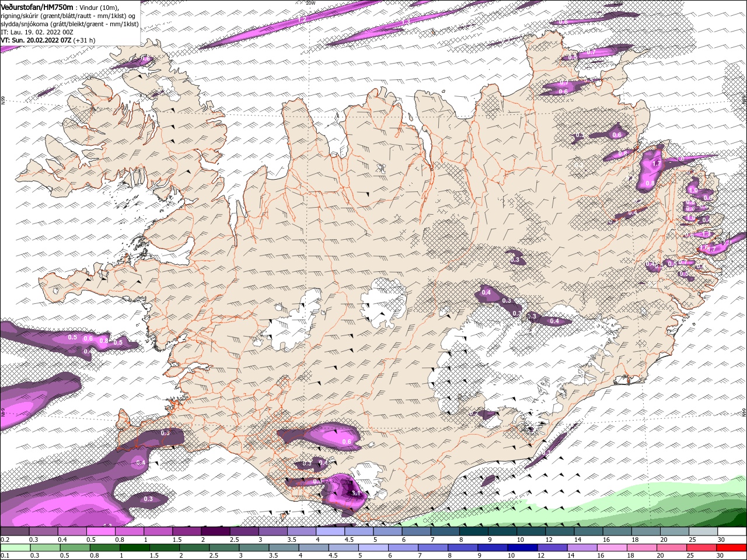Pick the light pink 16 swatch in rain scale
Viewport: 747px width, 560px height.
612,548
